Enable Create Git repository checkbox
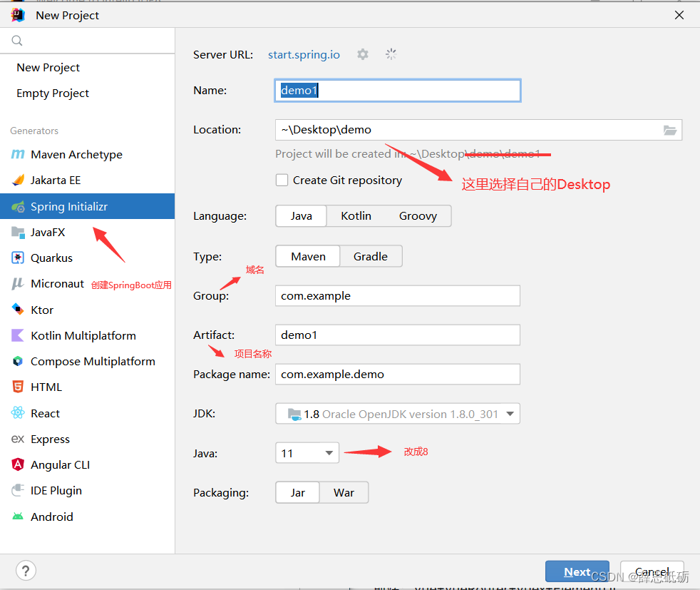This screenshot has width=700, height=590. point(282,180)
